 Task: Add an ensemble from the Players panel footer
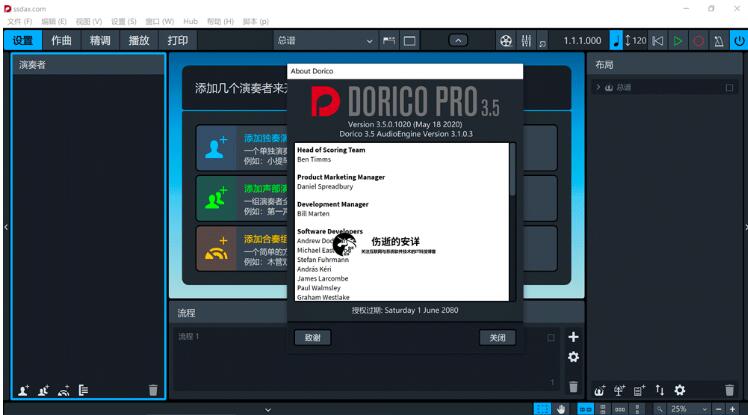(x=63, y=391)
